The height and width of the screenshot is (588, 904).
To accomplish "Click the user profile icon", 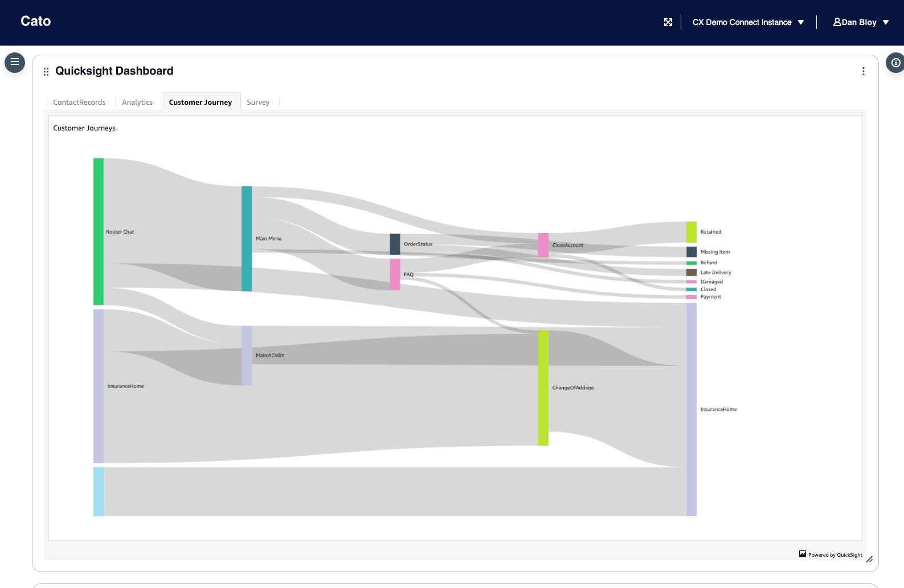I will [x=837, y=22].
